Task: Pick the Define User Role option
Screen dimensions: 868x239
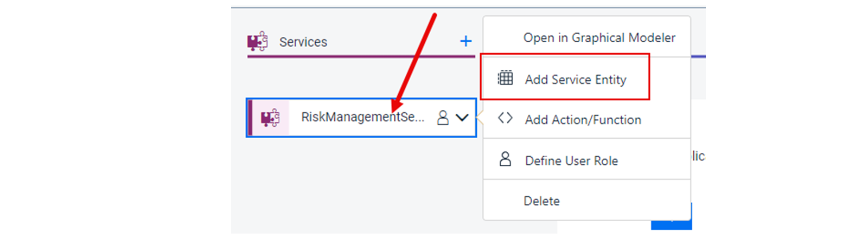Action: coord(571,161)
